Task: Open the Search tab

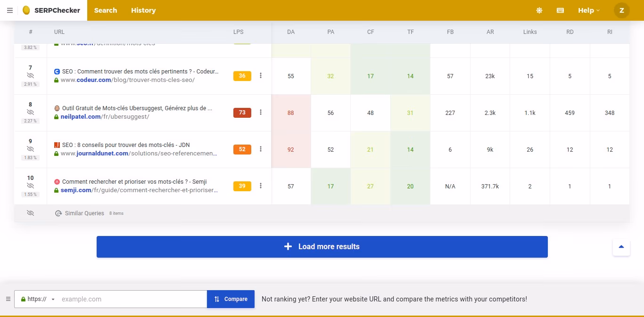Action: tap(106, 10)
